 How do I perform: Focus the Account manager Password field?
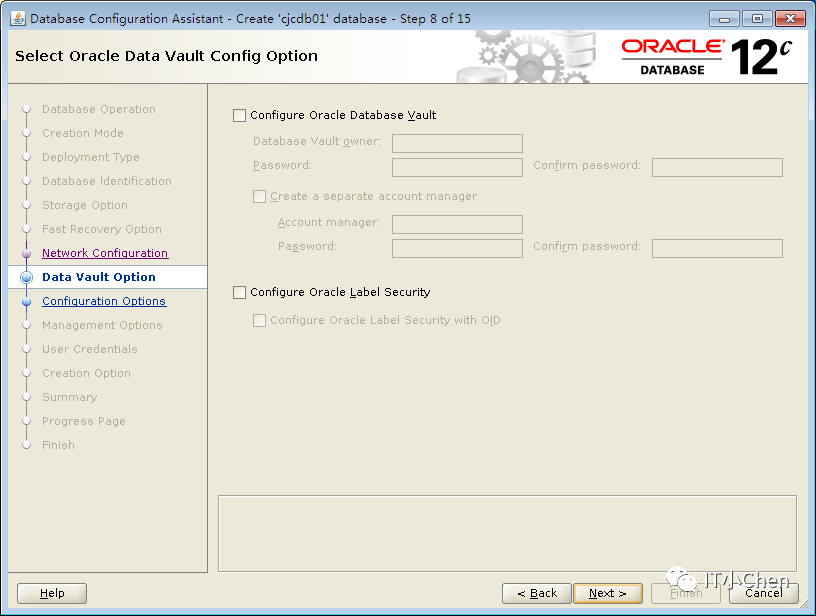point(457,248)
